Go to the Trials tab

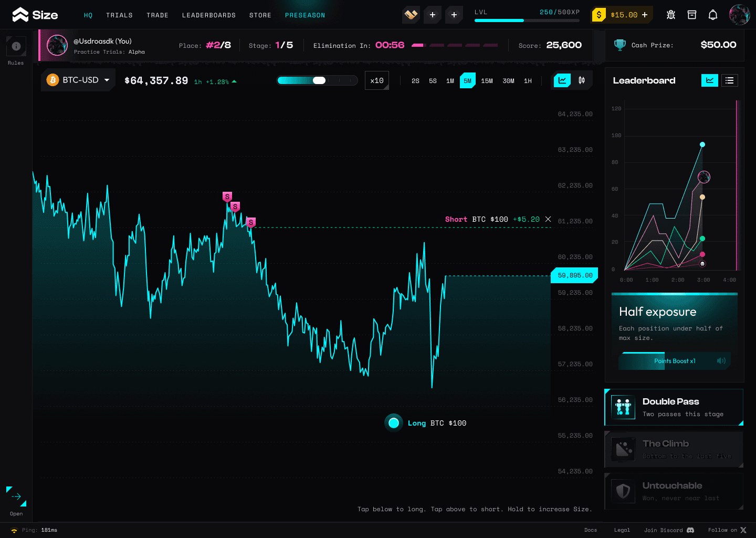[119, 15]
